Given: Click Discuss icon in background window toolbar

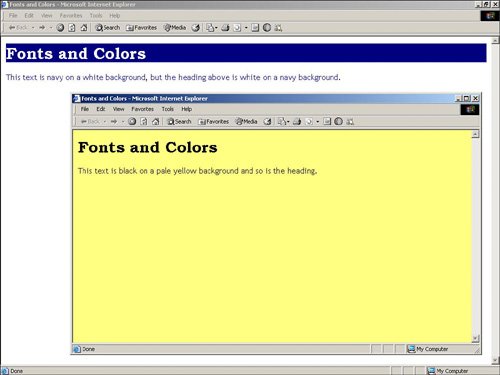Looking at the screenshot, I should click(x=255, y=28).
